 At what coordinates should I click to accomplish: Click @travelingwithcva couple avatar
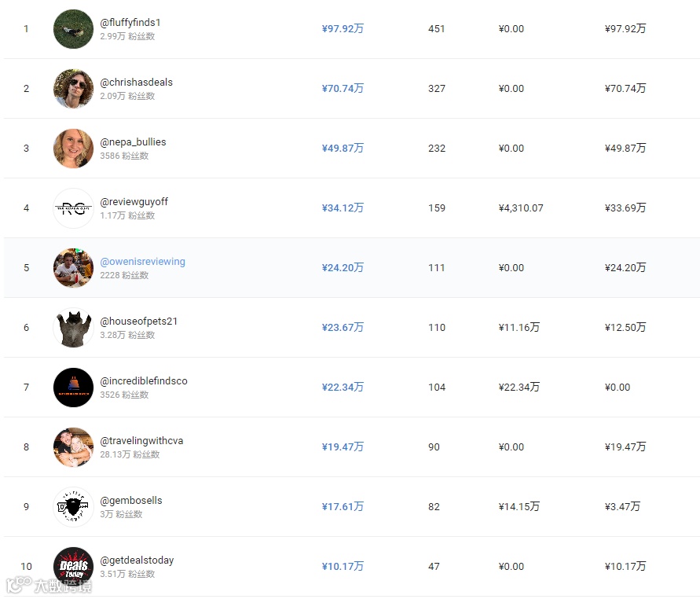pyautogui.click(x=73, y=447)
